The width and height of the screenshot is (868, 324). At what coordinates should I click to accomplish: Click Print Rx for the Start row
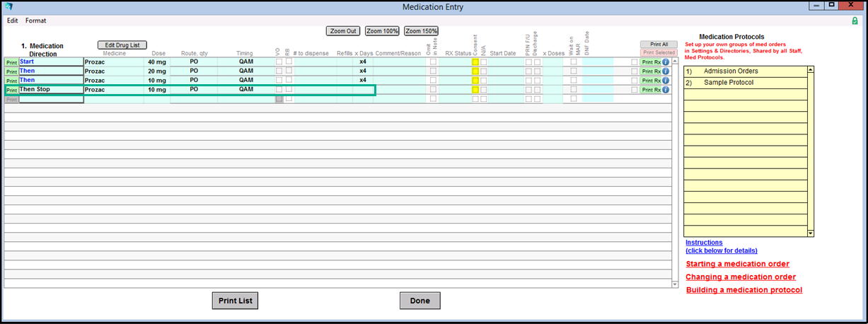[x=651, y=62]
